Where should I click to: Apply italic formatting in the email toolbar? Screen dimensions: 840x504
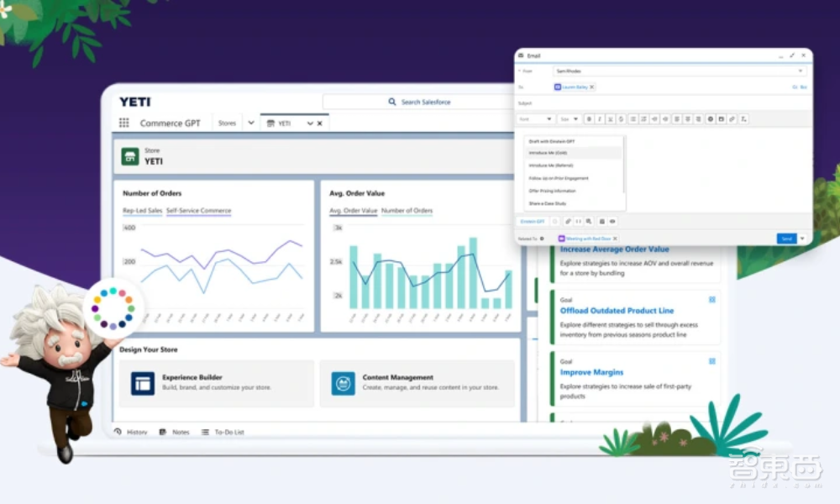click(x=600, y=118)
